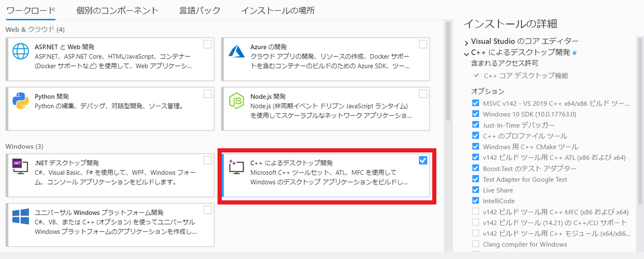This screenshot has width=644, height=259.
Task: Select ユニバーサル Windows プラットフォーム開発 title
Action: 99,212
